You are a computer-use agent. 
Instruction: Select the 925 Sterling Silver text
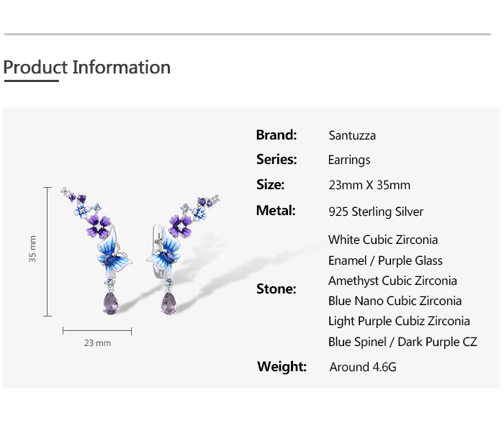point(376,211)
